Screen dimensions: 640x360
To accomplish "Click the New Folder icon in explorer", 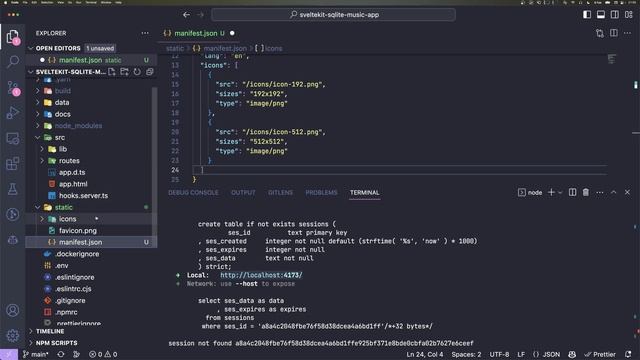I will click(124, 72).
